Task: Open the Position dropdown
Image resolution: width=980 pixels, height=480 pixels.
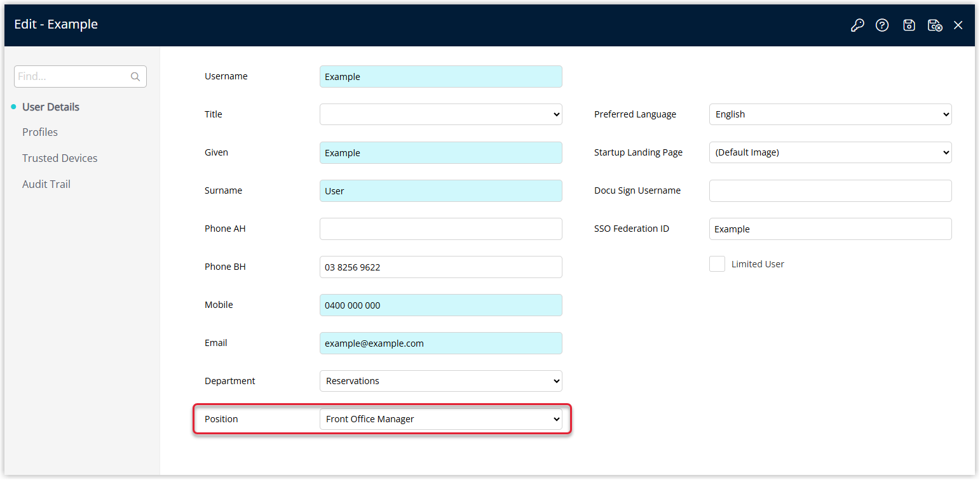Action: click(x=441, y=419)
